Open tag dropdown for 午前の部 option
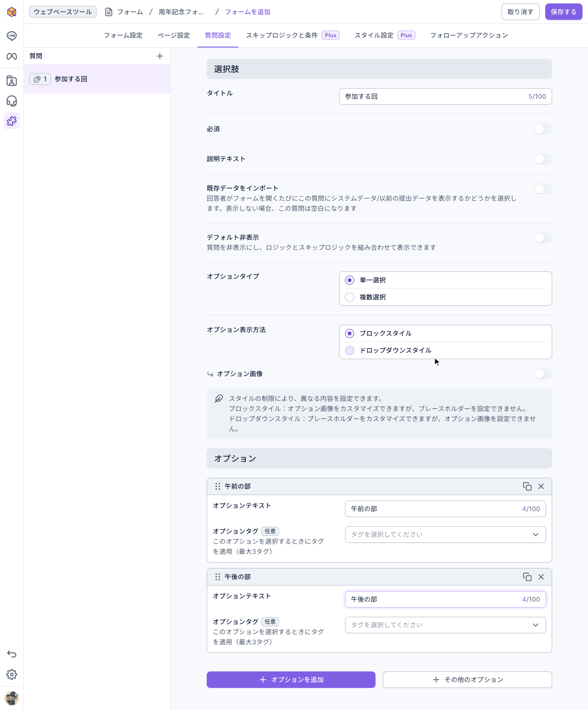588x710 pixels. click(446, 535)
